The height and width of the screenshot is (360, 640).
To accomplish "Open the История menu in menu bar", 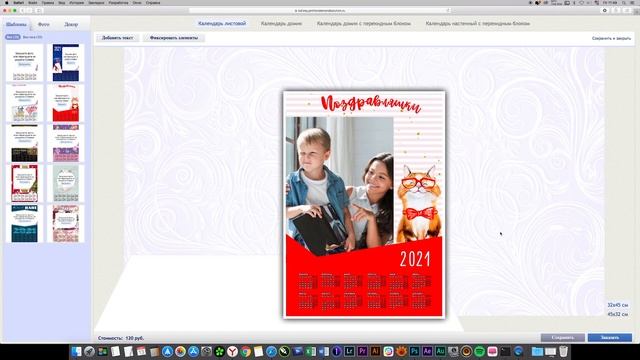I will pos(76,2).
